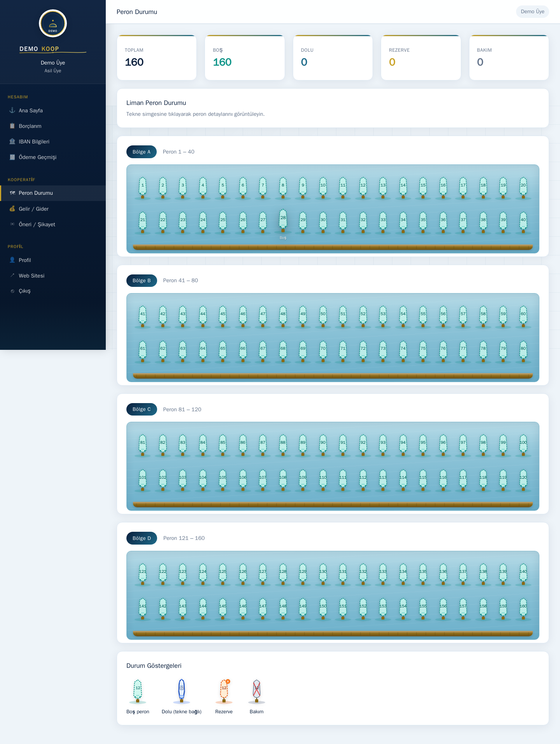This screenshot has height=744, width=560.
Task: Click the TOPLAM 160 stat card
Action: coord(157,58)
